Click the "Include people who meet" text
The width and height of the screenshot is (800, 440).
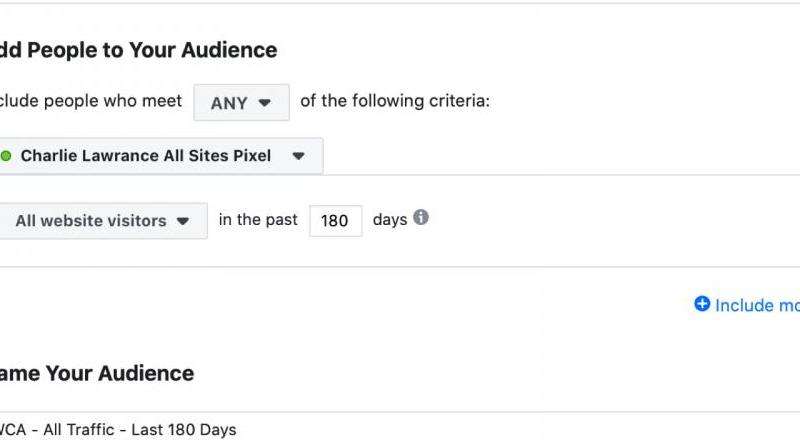[91, 102]
